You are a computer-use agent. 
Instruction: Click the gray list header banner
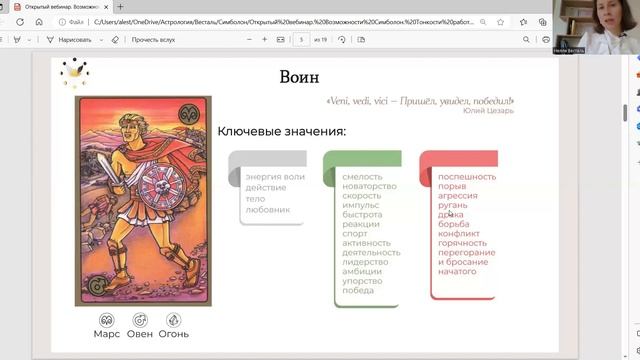point(267,158)
